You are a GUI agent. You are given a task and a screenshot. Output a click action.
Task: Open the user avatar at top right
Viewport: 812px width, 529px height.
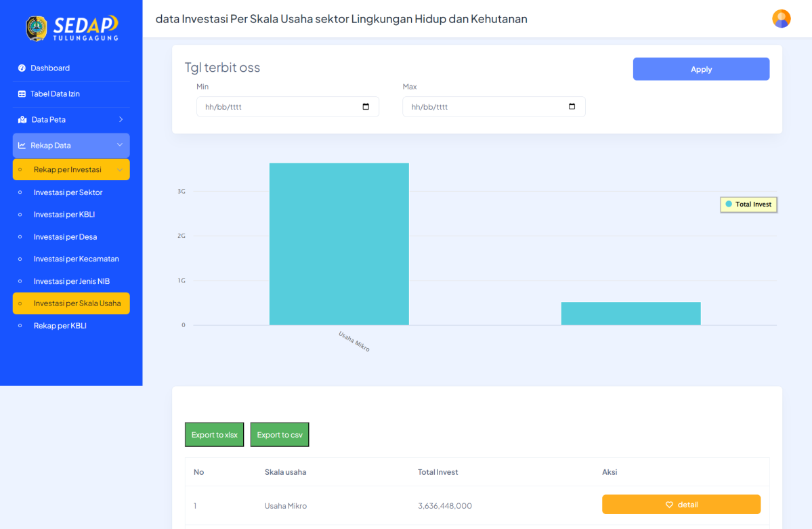(781, 19)
